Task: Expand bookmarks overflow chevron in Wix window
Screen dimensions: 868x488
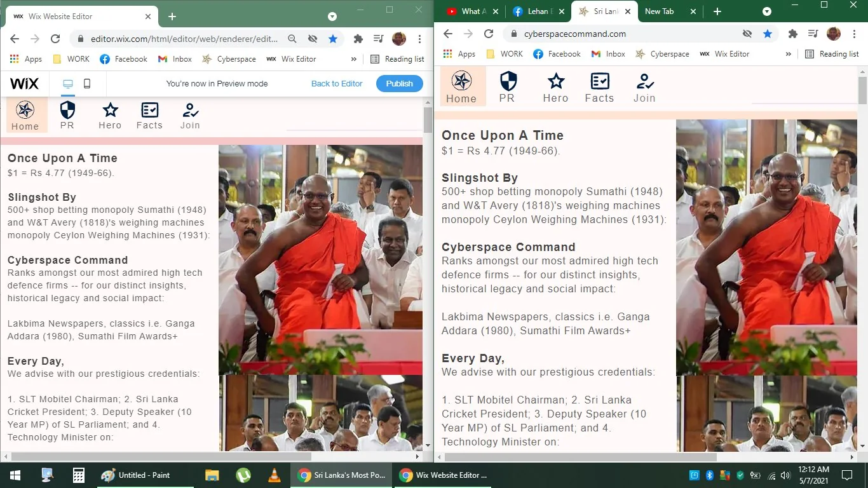Action: coord(354,59)
